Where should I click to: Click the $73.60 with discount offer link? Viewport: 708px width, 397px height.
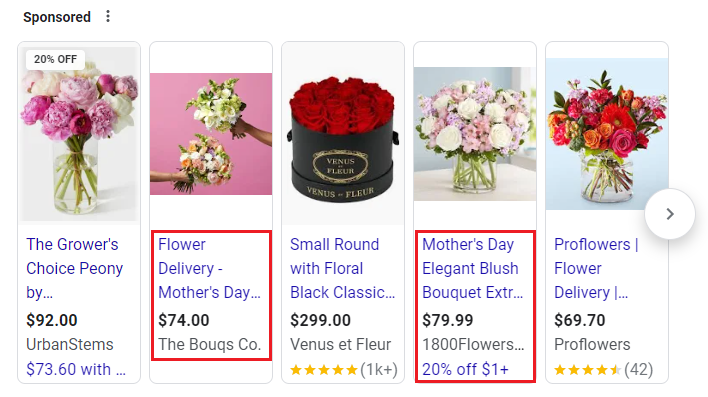(76, 369)
